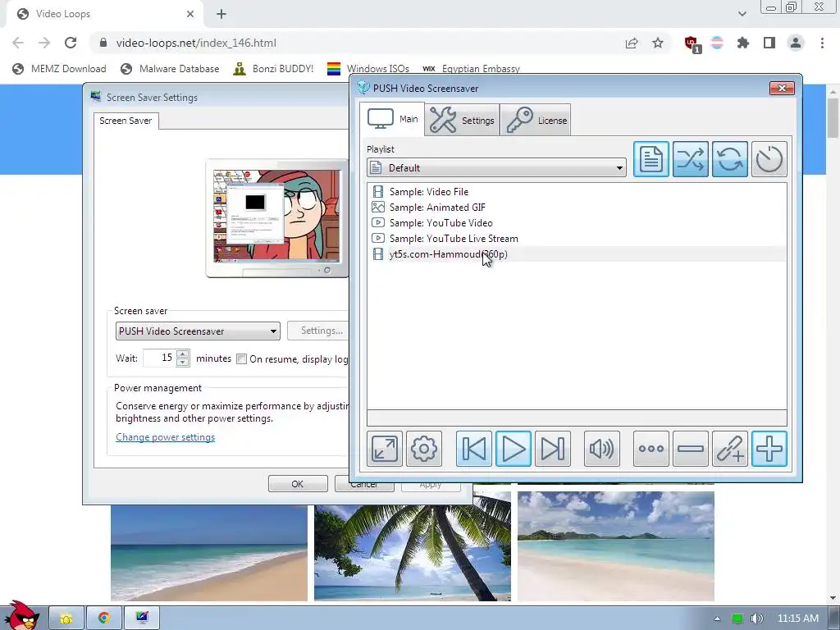Open Bonzi BUDDY! bookmark
The width and height of the screenshot is (840, 630).
pos(273,69)
